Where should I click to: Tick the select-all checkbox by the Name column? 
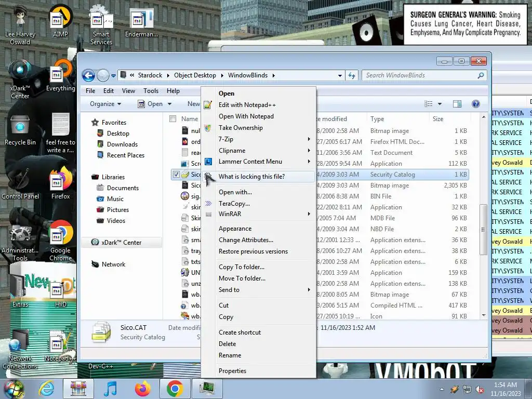[172, 119]
